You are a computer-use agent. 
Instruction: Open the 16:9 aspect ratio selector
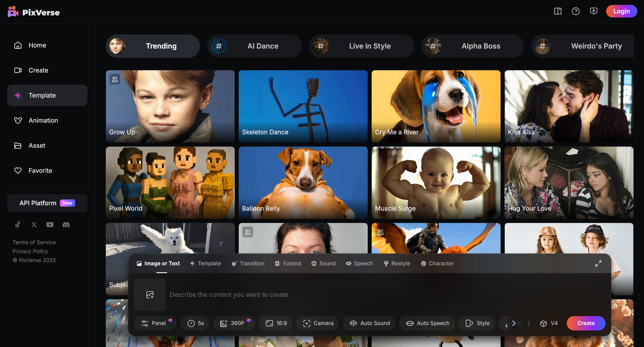[276, 323]
